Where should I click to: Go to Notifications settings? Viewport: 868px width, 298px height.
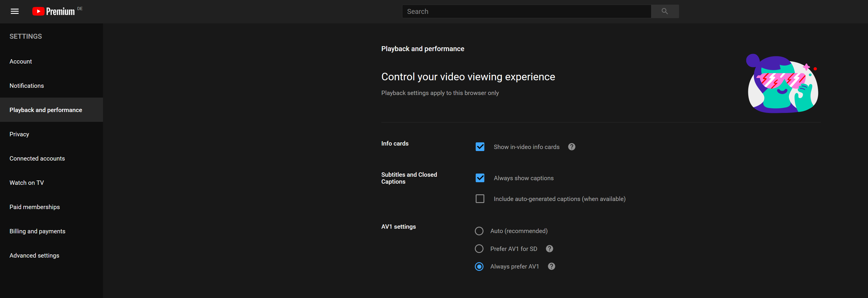pyautogui.click(x=27, y=86)
